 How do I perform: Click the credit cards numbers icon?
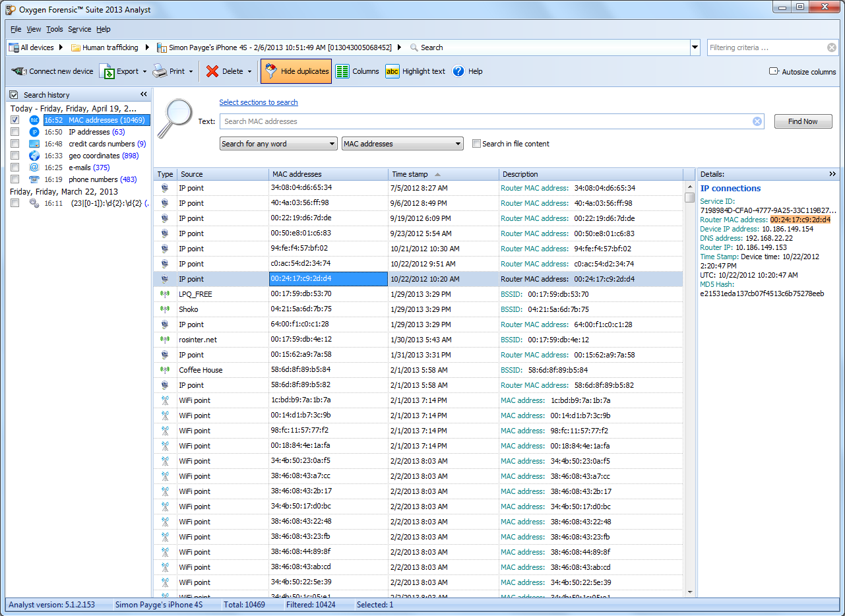34,144
